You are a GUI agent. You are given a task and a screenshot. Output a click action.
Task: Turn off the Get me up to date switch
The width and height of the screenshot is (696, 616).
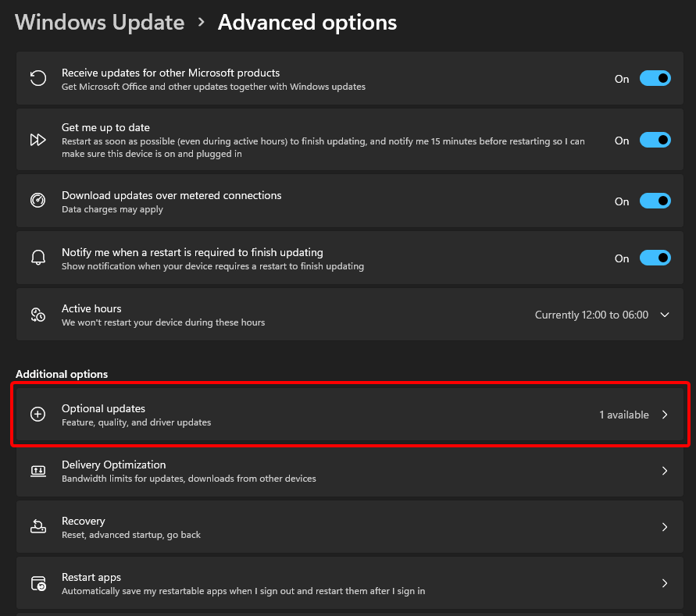[x=655, y=141]
